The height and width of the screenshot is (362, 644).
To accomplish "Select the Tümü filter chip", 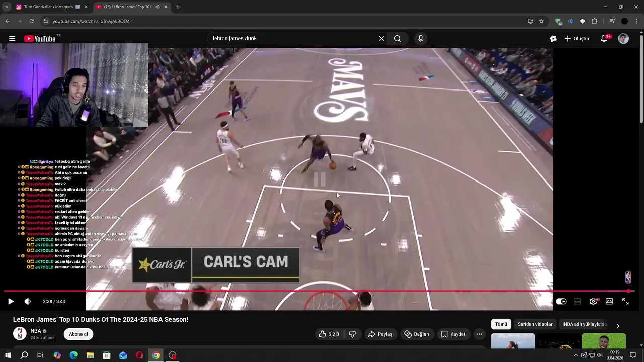I will [501, 324].
